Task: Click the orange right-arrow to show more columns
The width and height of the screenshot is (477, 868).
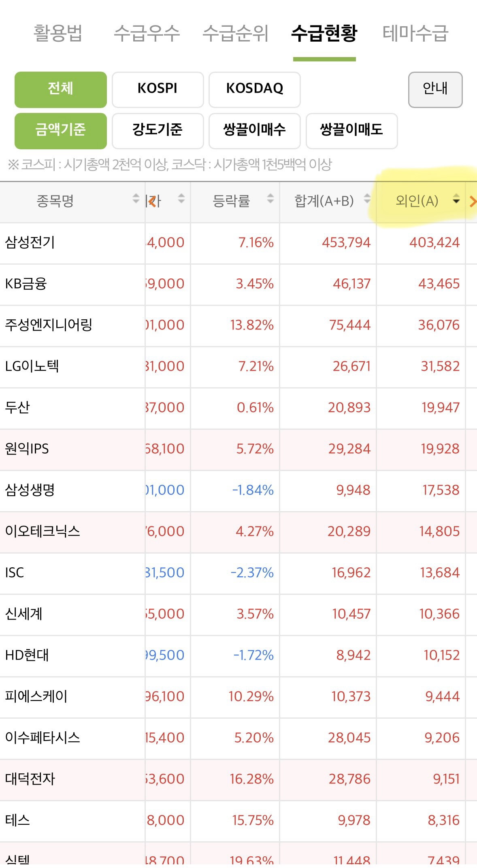Action: (473, 201)
